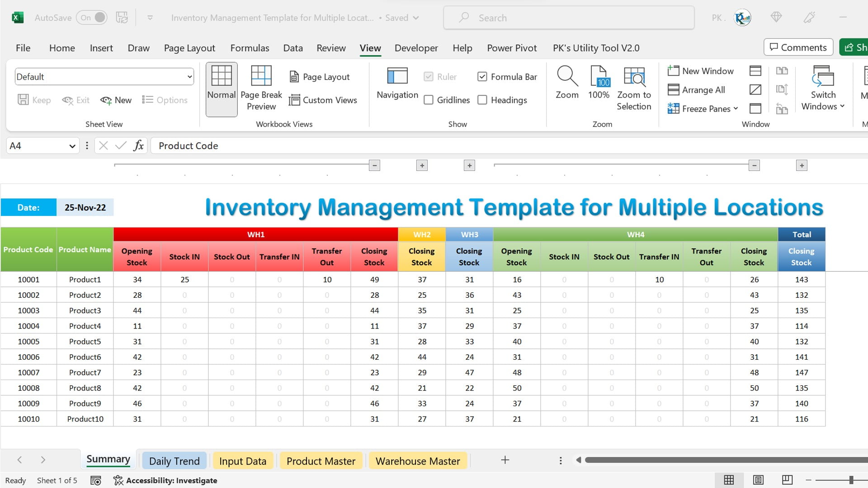Click the date input field showing 25-Nov-22
The width and height of the screenshot is (868, 488).
85,207
